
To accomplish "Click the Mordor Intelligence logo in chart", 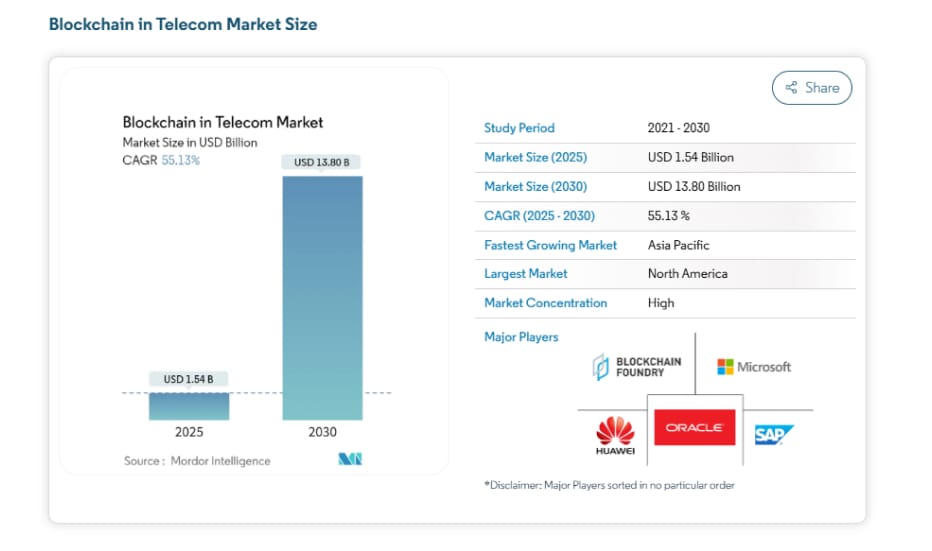I will tap(349, 460).
